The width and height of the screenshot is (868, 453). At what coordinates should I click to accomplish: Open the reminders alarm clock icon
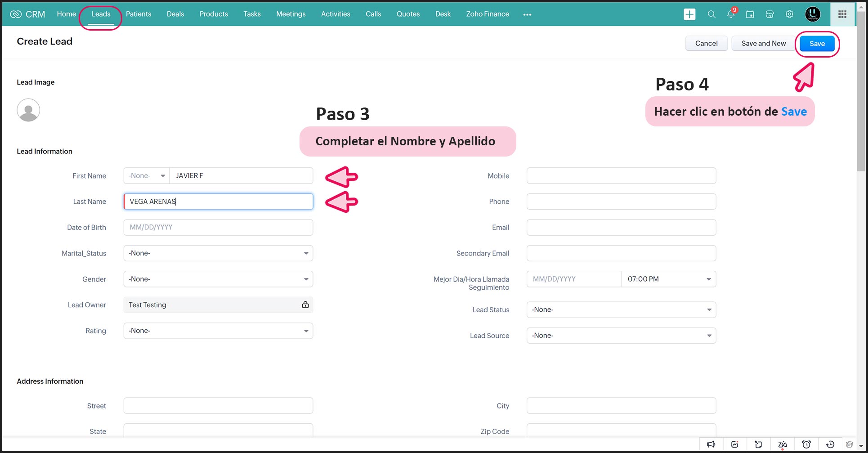[806, 444]
